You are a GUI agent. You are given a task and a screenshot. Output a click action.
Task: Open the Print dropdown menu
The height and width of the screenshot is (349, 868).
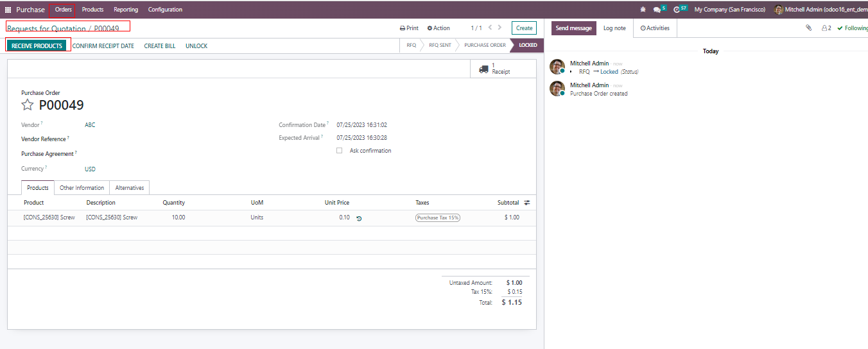[409, 28]
